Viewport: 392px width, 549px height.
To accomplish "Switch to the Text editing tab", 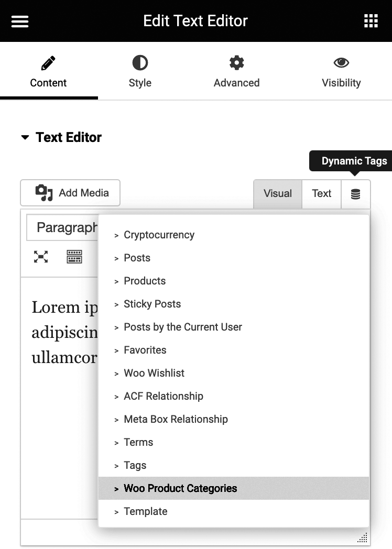I will pos(321,193).
